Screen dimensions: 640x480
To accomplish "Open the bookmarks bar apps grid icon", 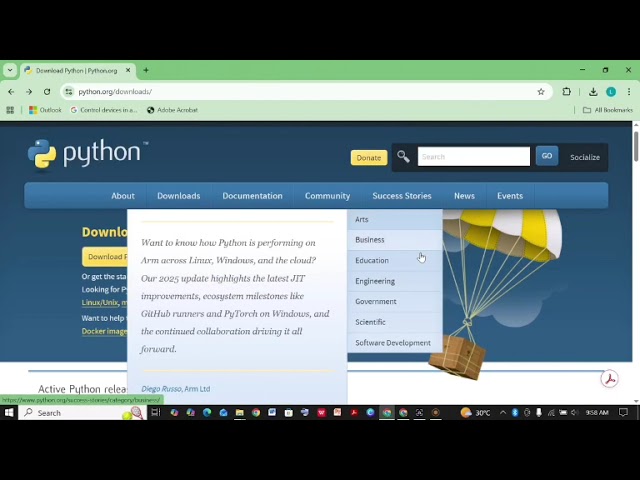I will click(x=10, y=110).
